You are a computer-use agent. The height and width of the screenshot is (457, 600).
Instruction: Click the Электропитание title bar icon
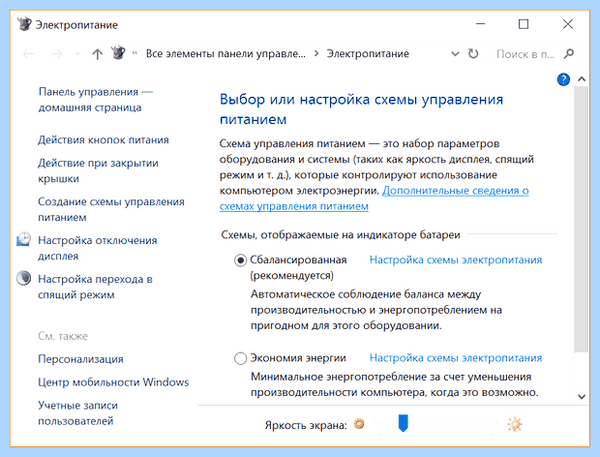24,24
